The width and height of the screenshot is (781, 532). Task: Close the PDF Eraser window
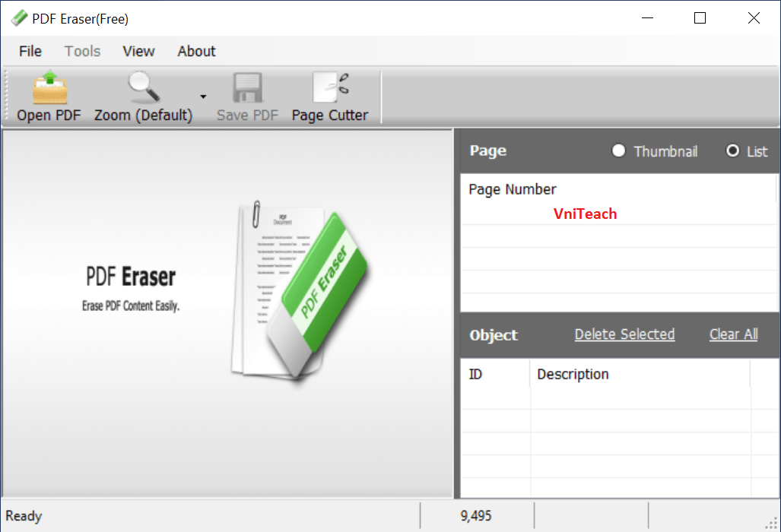coord(754,18)
